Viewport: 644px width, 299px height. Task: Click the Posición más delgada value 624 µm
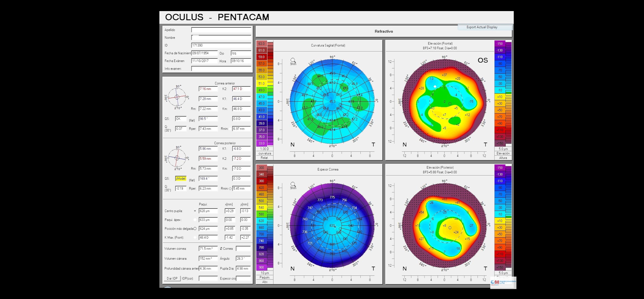tap(208, 229)
